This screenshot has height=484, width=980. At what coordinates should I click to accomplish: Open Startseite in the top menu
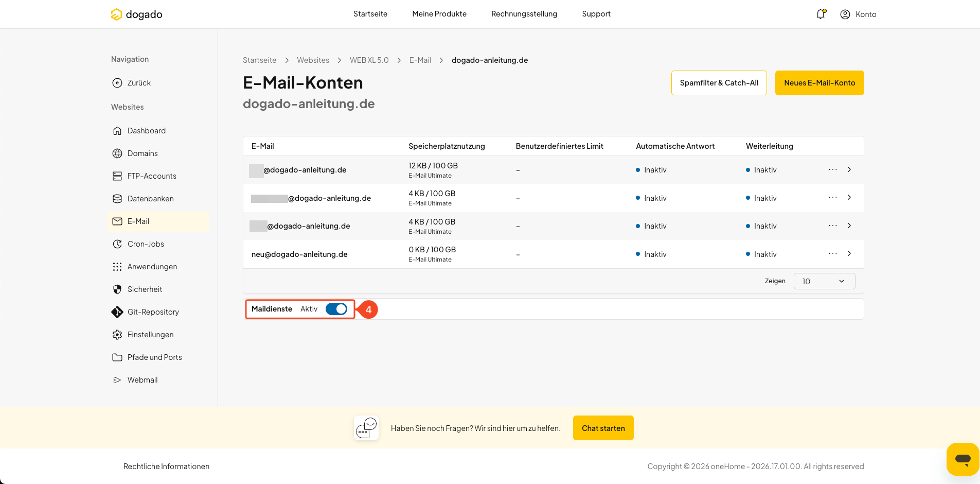pyautogui.click(x=370, y=14)
